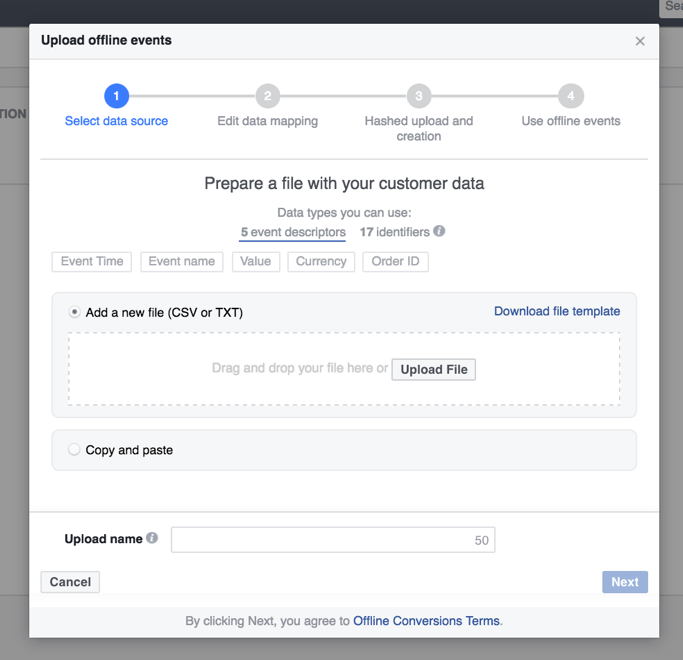The height and width of the screenshot is (660, 683).
Task: Click the Order ID descriptor tag
Action: (x=395, y=261)
